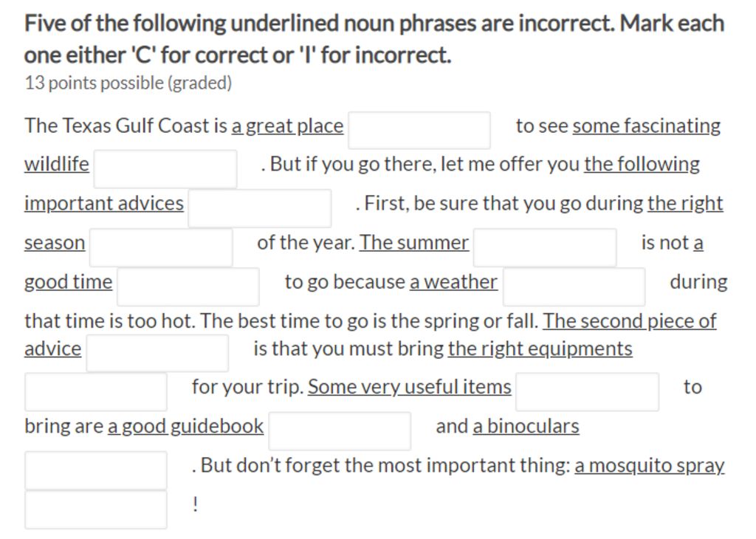Click the underlined phrase 'a great place'
The height and width of the screenshot is (539, 756).
[287, 126]
